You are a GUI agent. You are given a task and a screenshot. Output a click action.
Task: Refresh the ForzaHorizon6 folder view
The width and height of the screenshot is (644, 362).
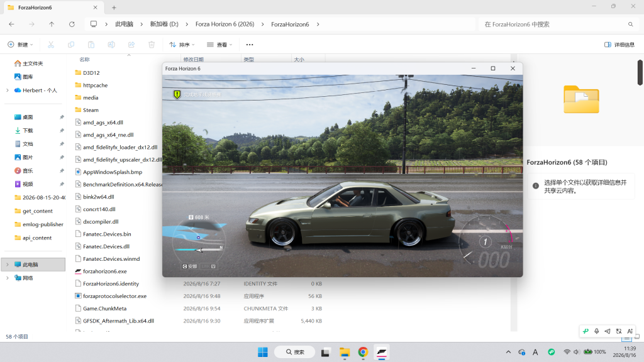pos(72,25)
